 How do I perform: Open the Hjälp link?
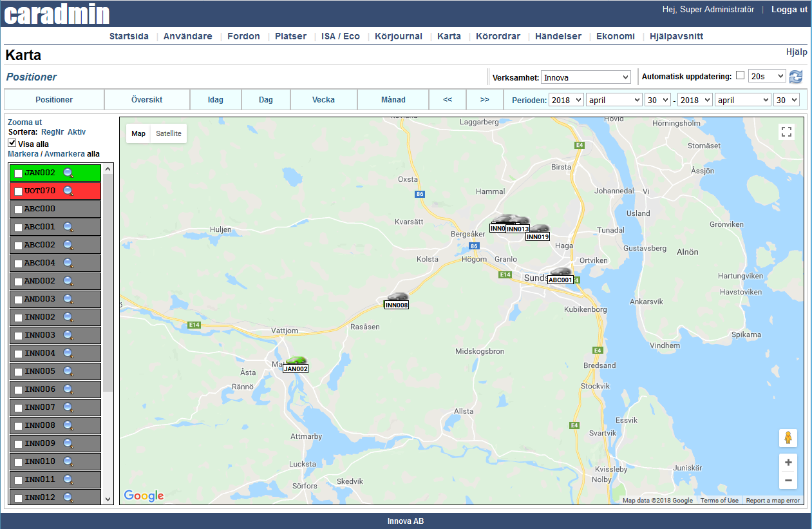[x=797, y=52]
